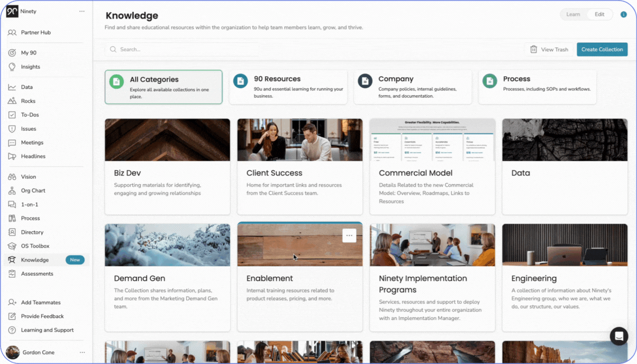
Task: Click the Vision binoculars icon
Action: 12,177
